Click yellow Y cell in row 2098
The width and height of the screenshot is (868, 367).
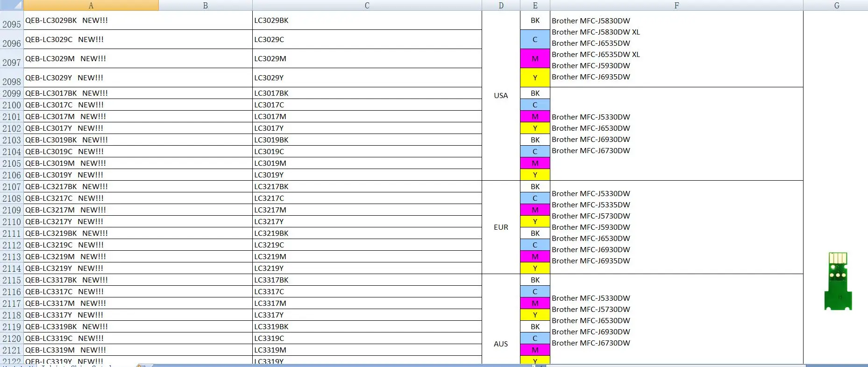(535, 78)
